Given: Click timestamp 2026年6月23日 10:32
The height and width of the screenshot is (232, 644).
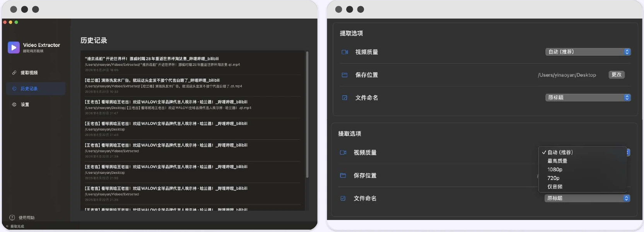Looking at the screenshot, I should click(102, 92).
